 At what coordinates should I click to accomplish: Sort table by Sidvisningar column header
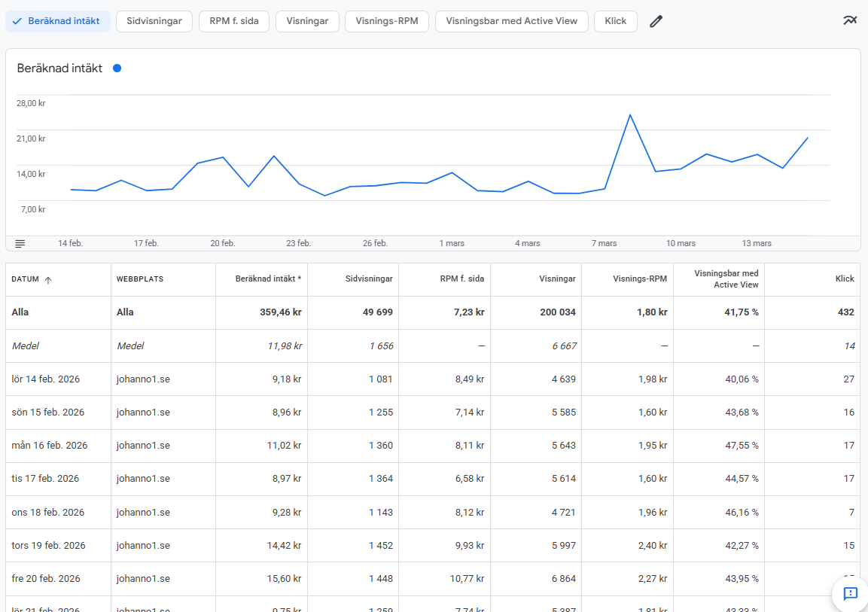pos(369,279)
